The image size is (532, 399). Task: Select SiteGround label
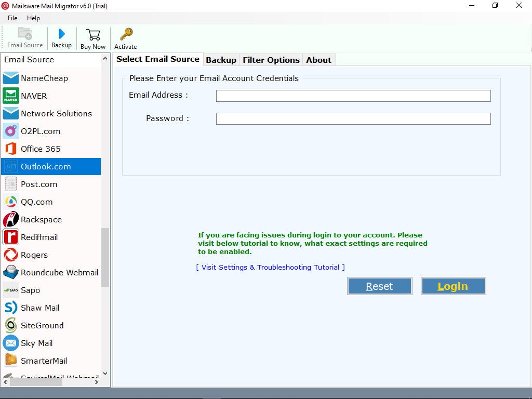click(43, 325)
